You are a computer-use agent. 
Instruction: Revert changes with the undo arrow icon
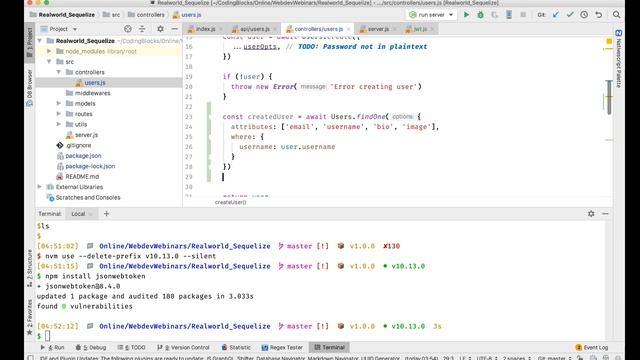pyautogui.click(x=598, y=15)
